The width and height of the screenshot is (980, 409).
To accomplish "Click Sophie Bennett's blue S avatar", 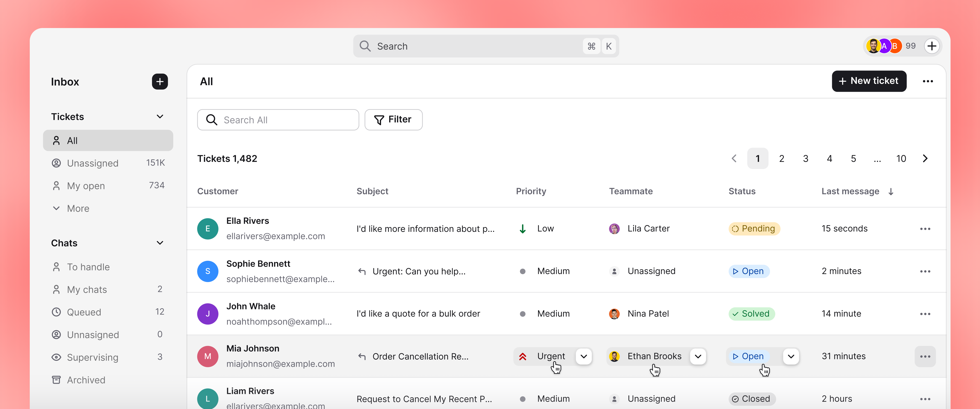I will (207, 271).
